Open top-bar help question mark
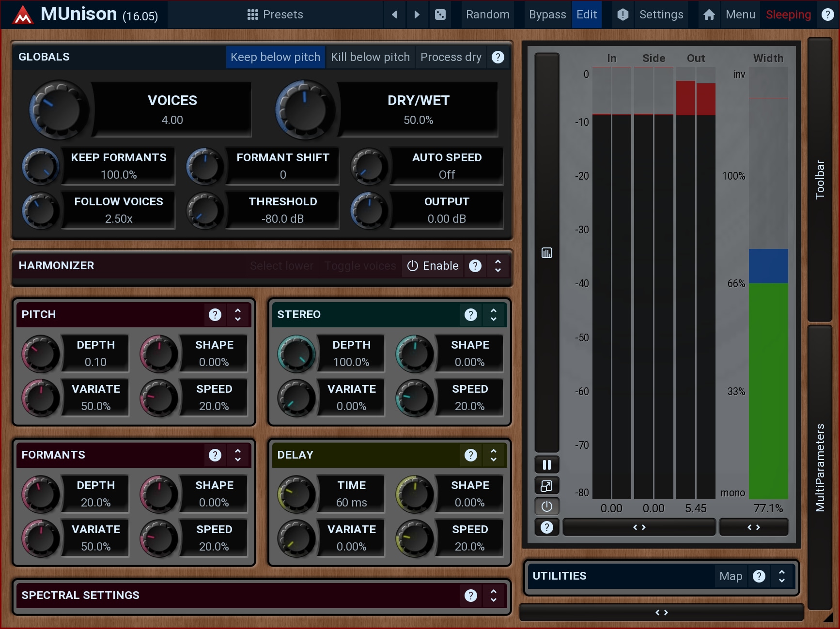 (828, 15)
